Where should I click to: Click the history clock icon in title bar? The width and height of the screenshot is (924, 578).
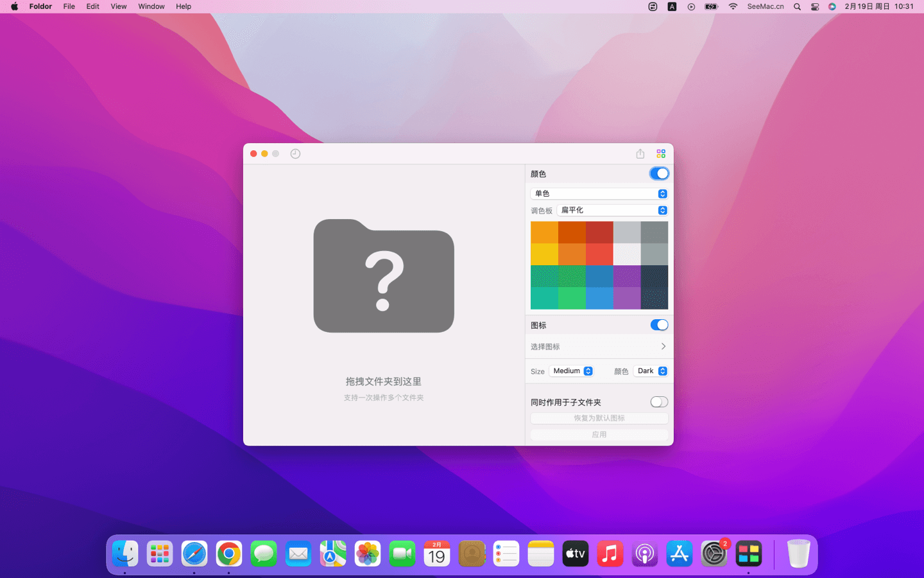(295, 153)
